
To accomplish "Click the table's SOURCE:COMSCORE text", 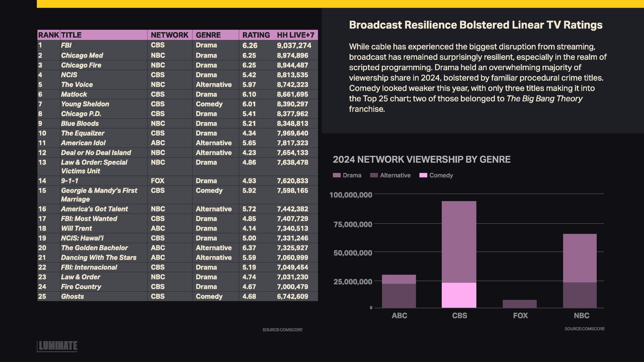I will point(282,330).
